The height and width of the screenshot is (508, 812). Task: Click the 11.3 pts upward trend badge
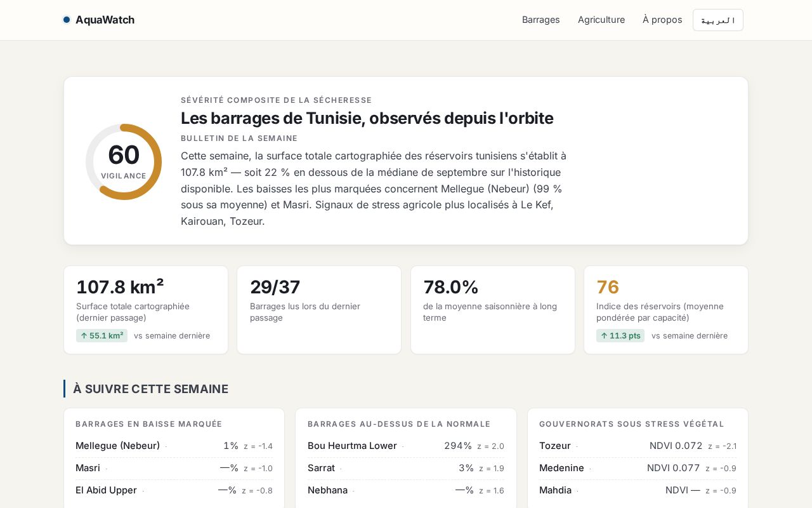(620, 336)
